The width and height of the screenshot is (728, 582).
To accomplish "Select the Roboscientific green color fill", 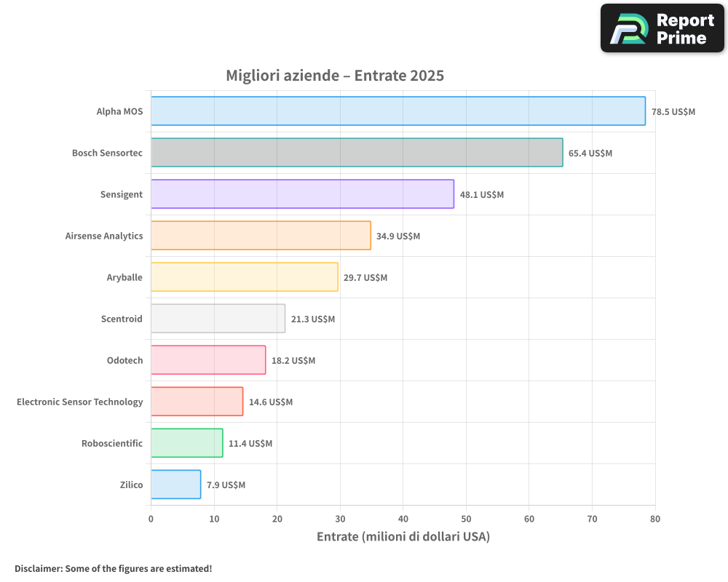I will coord(186,443).
